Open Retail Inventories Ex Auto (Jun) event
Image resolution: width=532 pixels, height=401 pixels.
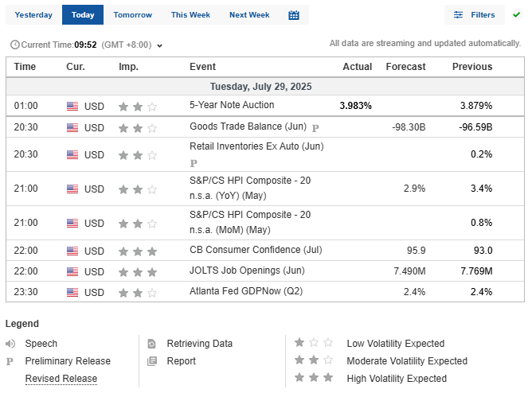[x=256, y=146]
